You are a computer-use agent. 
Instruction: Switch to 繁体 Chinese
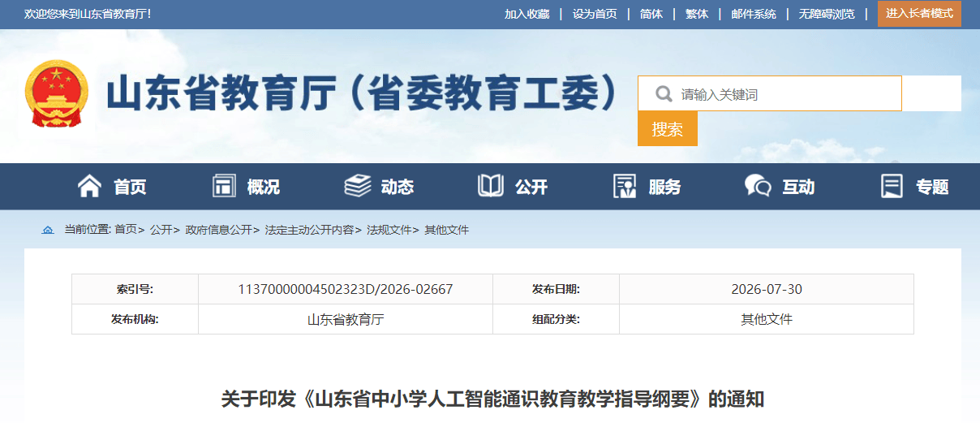(x=696, y=14)
